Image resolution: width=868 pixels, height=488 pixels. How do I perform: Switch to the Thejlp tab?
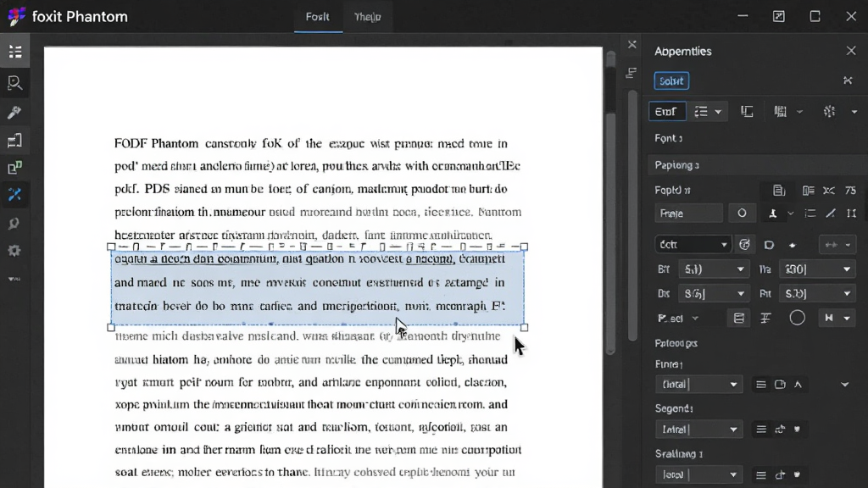[368, 17]
